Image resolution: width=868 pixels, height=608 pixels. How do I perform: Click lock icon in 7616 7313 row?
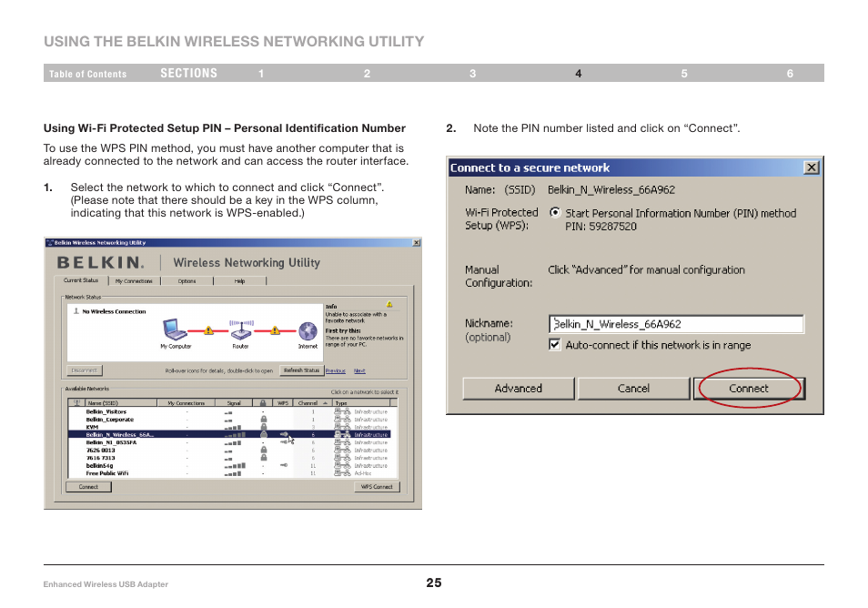coord(264,458)
